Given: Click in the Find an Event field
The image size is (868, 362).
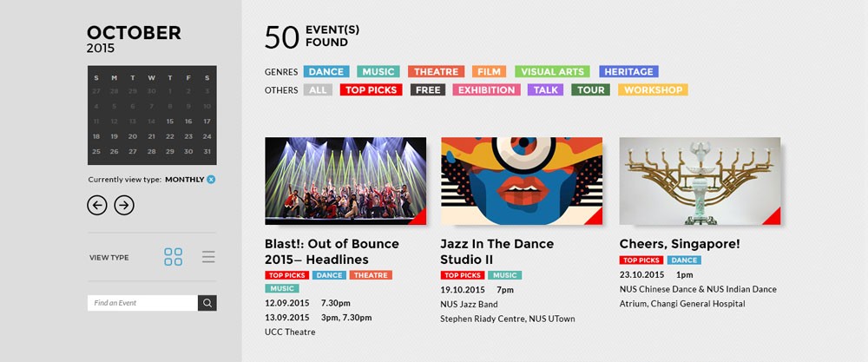Looking at the screenshot, I should [x=143, y=303].
